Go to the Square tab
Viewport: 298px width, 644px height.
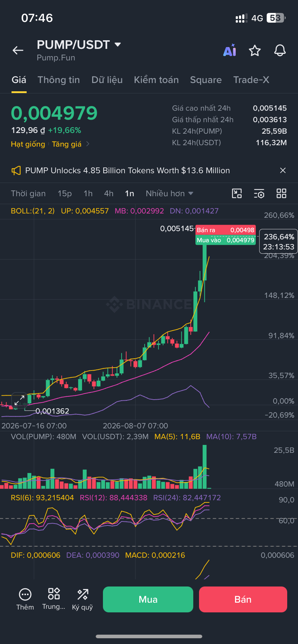206,80
